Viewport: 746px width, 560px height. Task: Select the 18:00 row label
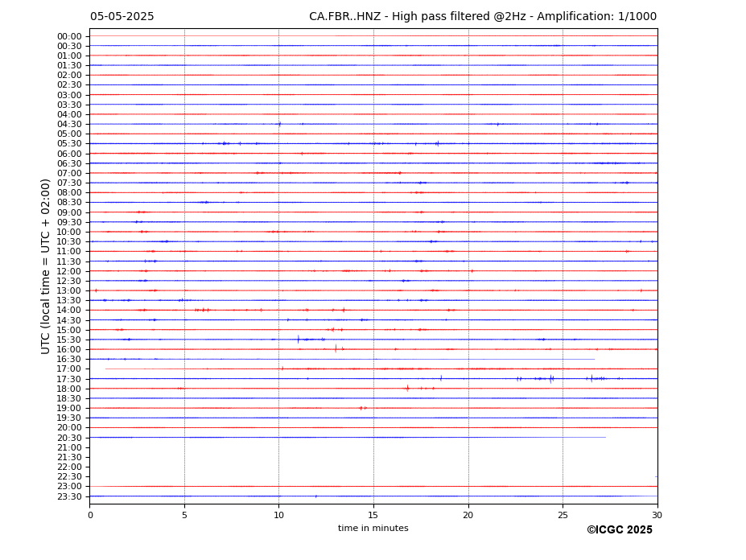pos(69,389)
